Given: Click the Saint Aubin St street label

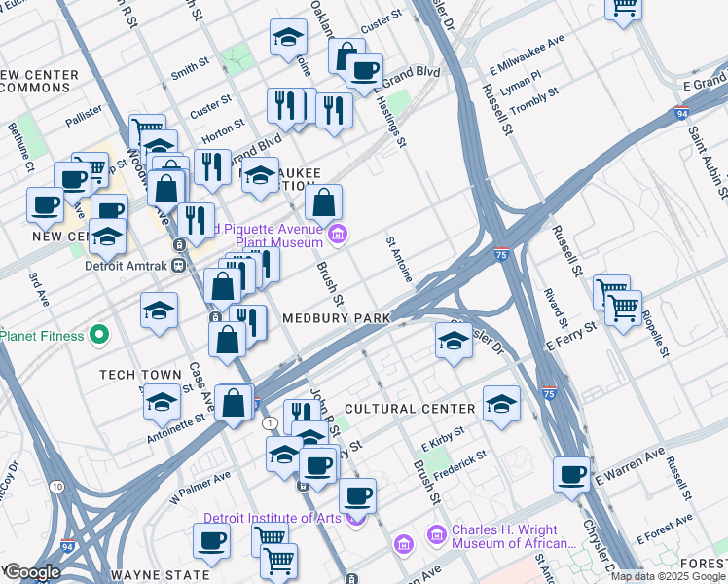Looking at the screenshot, I should pyautogui.click(x=708, y=163).
